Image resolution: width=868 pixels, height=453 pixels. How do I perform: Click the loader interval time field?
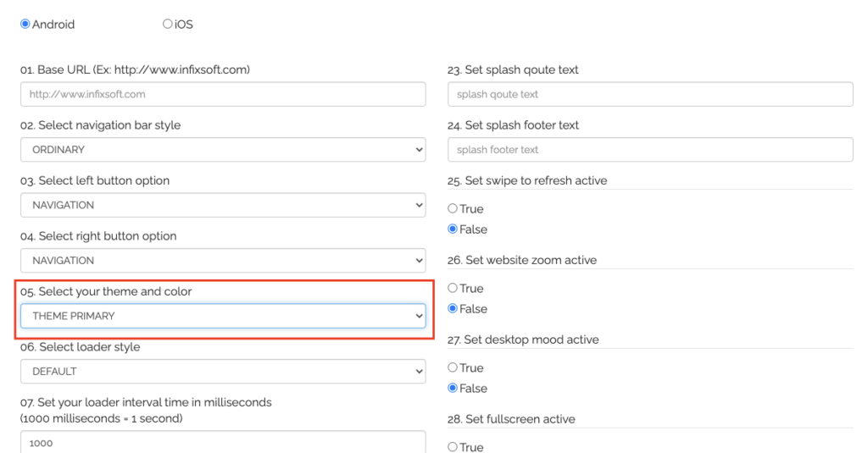[223, 442]
